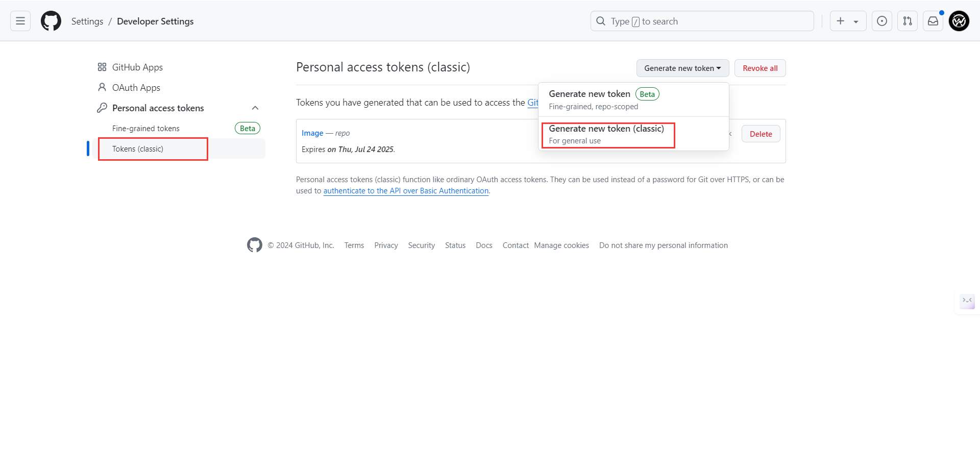Choose Generate new token fine-grained option
The width and height of the screenshot is (980, 449).
pyautogui.click(x=633, y=99)
